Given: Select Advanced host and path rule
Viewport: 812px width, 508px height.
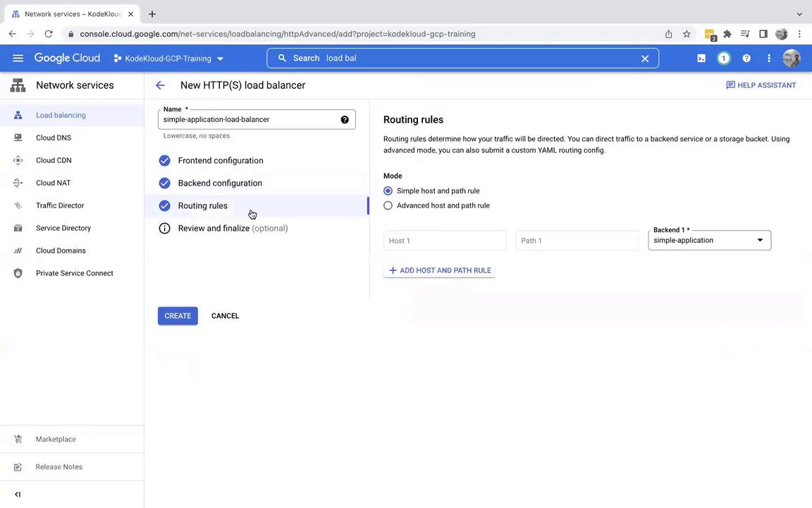Looking at the screenshot, I should (x=388, y=206).
